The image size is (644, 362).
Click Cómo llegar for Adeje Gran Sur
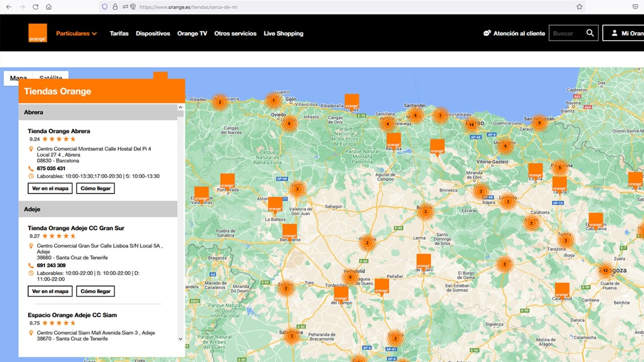pos(96,291)
